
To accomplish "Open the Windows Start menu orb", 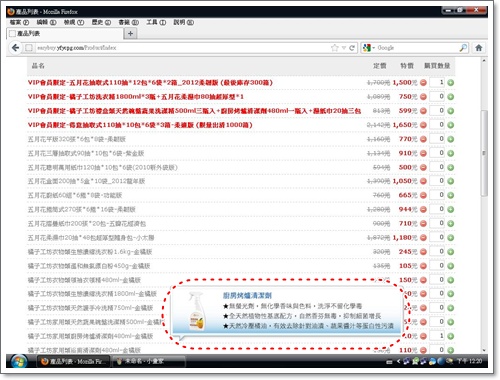I will tap(18, 361).
